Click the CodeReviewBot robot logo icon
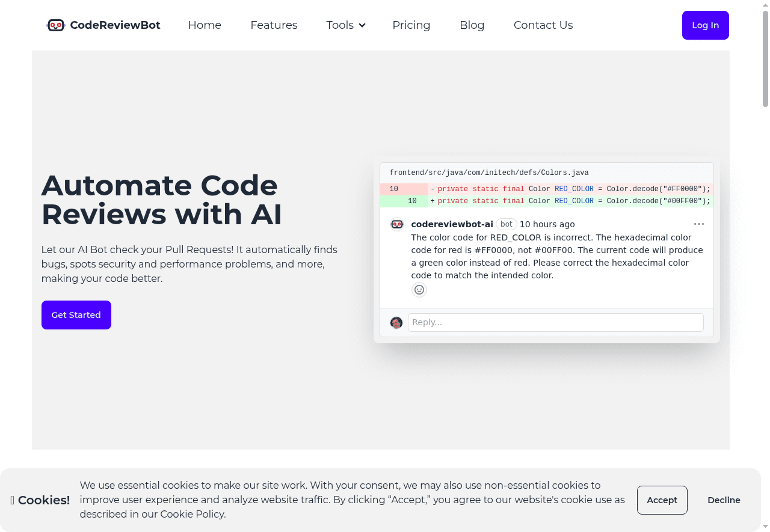This screenshot has width=770, height=532. 56,25
